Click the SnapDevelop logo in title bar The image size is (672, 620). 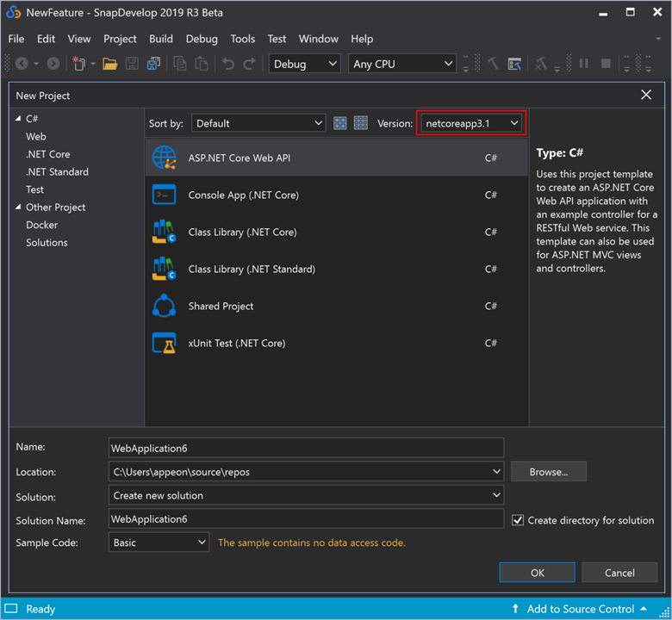pos(13,12)
